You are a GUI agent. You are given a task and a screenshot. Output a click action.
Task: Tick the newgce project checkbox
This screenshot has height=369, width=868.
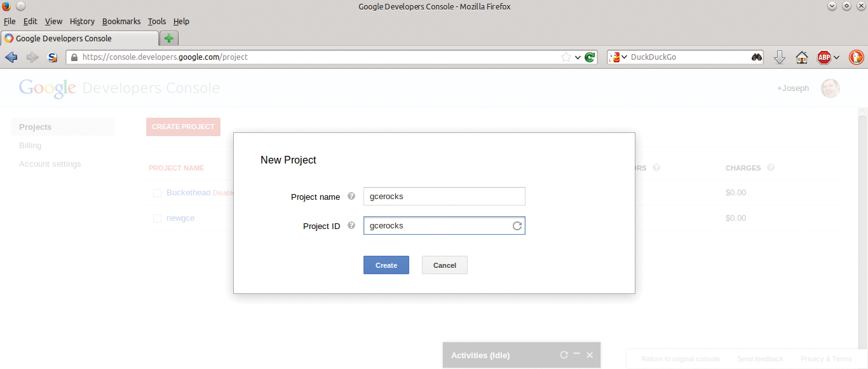point(157,218)
